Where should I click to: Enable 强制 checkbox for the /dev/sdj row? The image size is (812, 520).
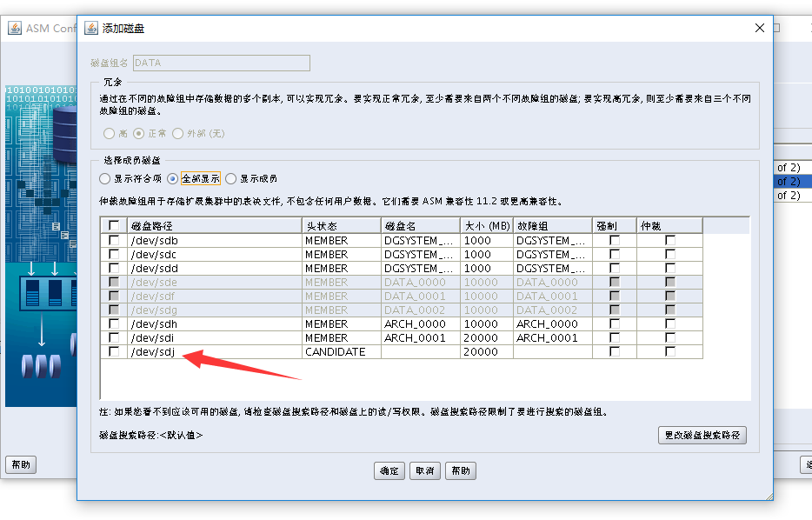click(614, 351)
